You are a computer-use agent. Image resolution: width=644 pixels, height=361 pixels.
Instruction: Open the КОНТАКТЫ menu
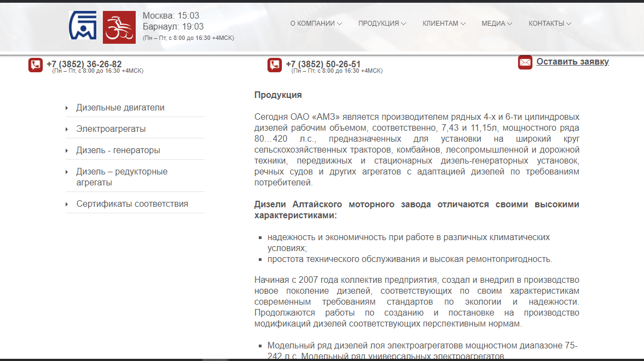point(550,24)
